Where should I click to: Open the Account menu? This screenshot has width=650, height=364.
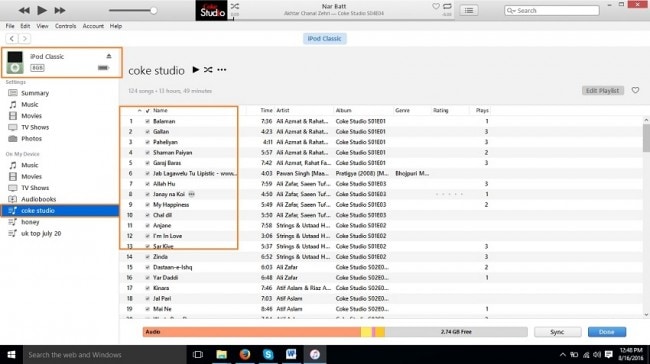coord(93,26)
